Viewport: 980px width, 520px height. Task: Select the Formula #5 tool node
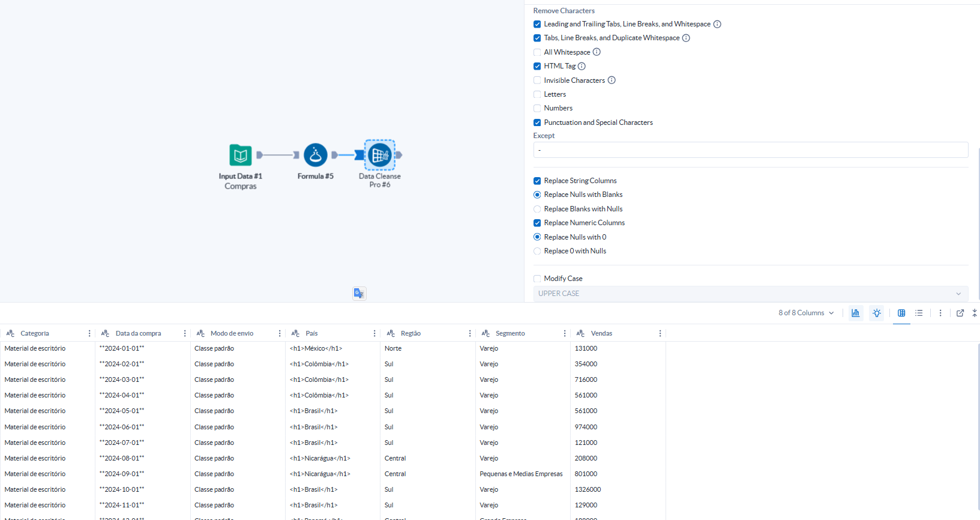point(315,155)
